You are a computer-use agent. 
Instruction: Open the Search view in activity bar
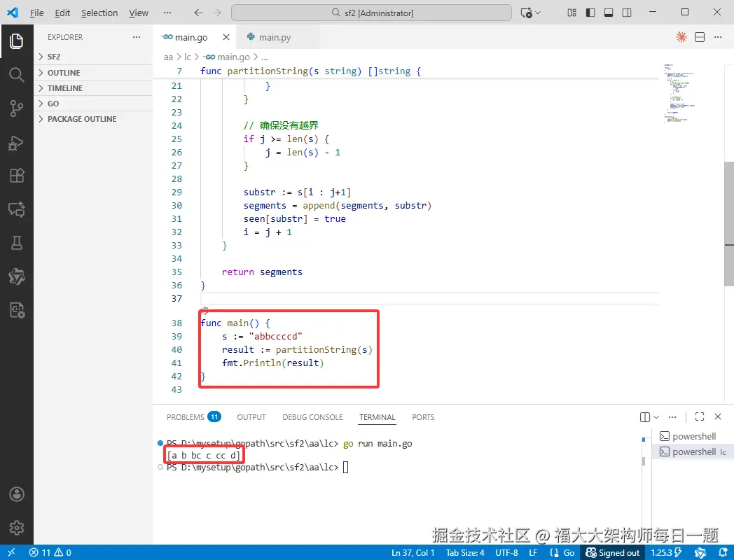pos(16,74)
